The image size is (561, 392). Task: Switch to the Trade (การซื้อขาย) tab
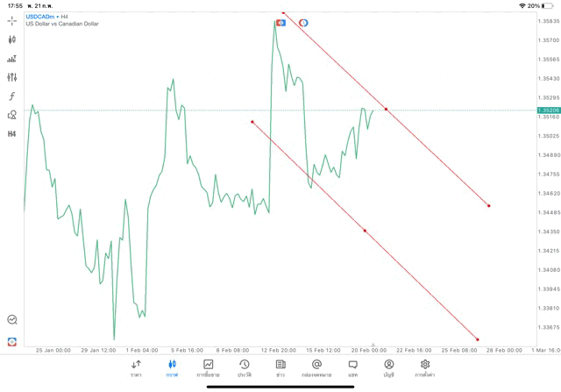208,367
